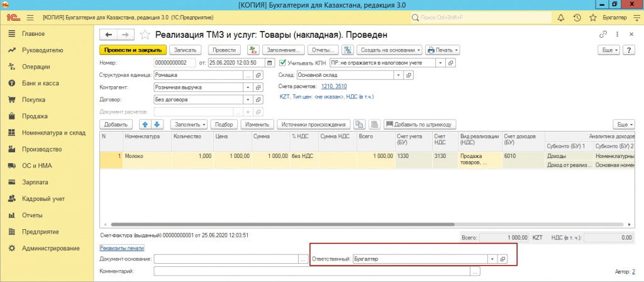Copy rows icon in table toolbar
This screenshot has width=644, height=282.
[359, 124]
